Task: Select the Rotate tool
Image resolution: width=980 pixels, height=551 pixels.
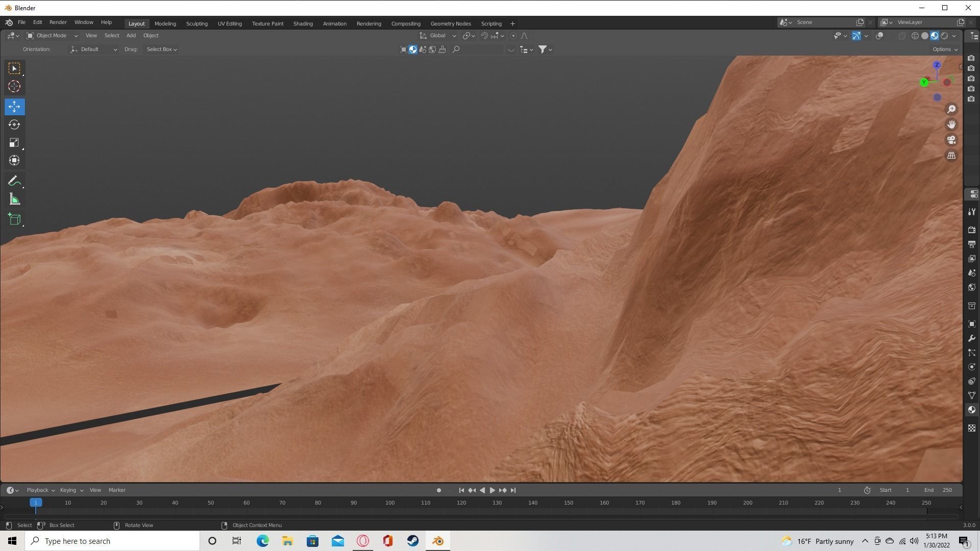Action: click(14, 124)
